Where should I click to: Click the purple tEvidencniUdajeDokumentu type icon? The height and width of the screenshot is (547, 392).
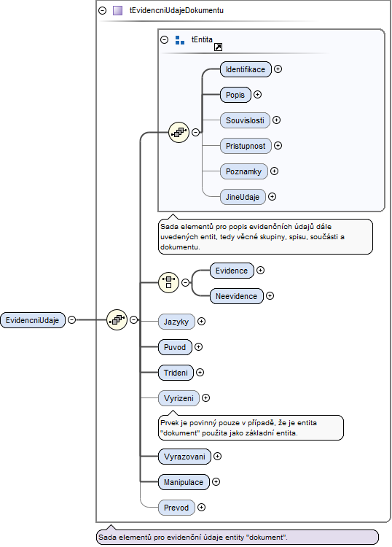click(118, 10)
